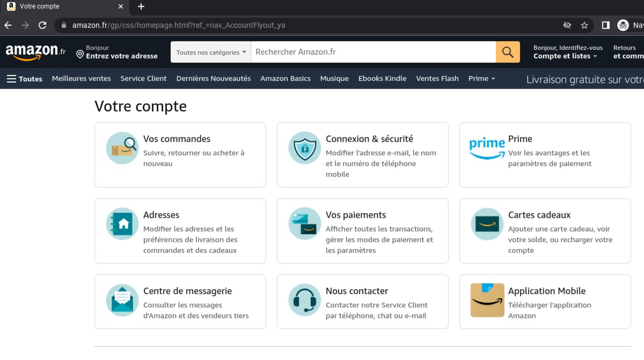This screenshot has height=360, width=644.
Task: Click the Application Mobile Amazon box icon
Action: pyautogui.click(x=487, y=300)
